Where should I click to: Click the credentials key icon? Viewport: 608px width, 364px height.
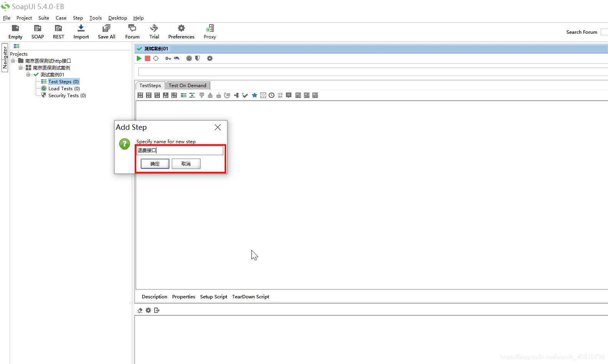[168, 58]
